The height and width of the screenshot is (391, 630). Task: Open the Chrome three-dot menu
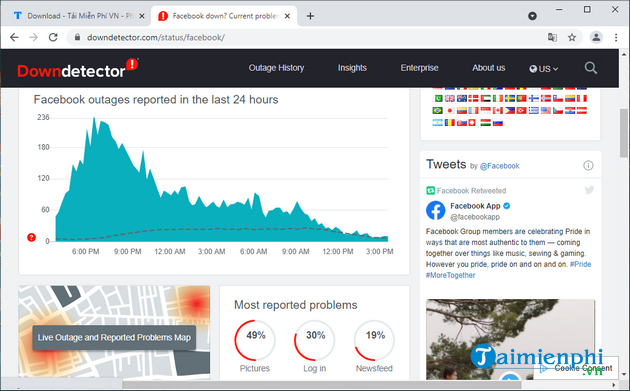coord(616,37)
